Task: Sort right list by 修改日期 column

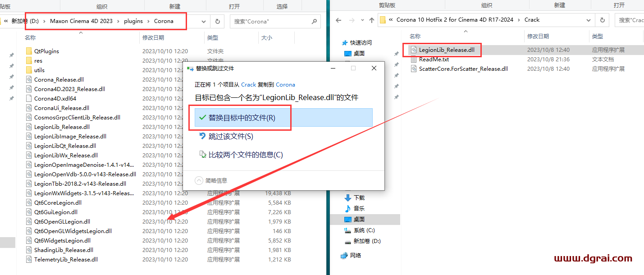Action: pyautogui.click(x=538, y=36)
